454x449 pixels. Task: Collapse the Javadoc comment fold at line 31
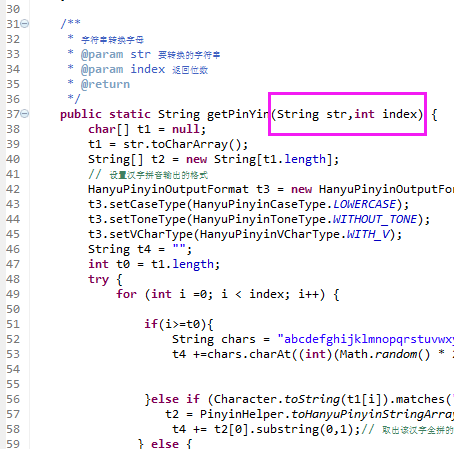coord(25,24)
